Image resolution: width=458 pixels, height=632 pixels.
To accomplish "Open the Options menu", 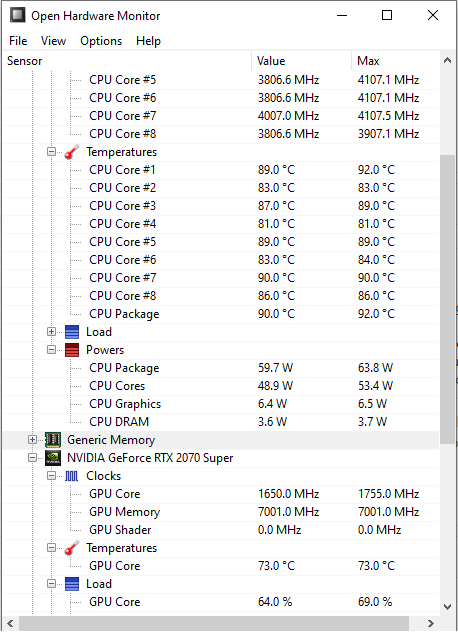I will [101, 41].
